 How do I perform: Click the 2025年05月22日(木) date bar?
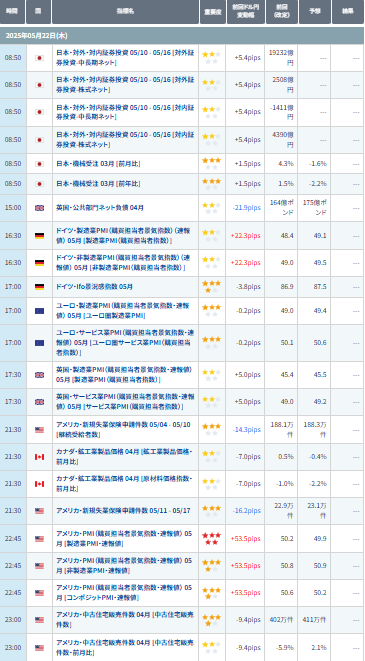point(182,35)
